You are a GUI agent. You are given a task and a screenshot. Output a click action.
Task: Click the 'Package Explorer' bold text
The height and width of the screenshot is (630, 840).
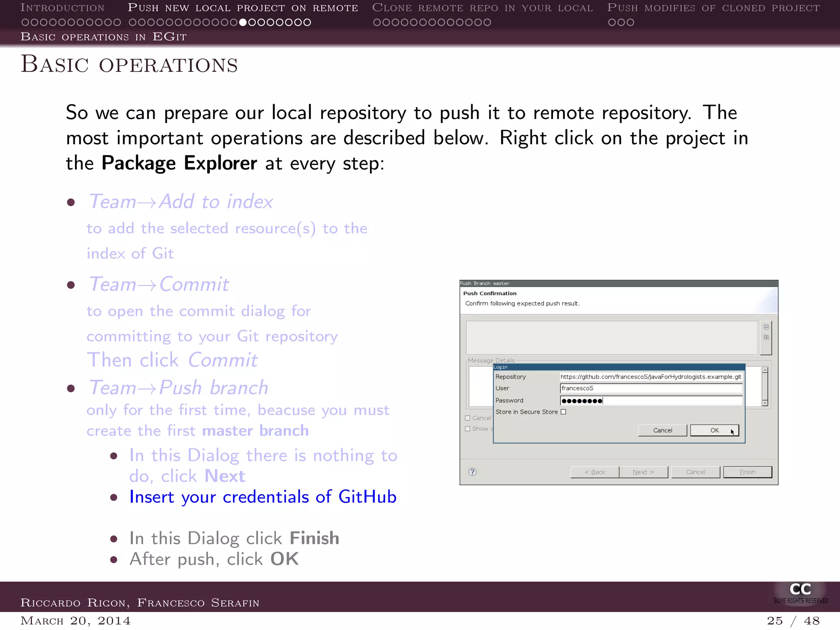179,163
